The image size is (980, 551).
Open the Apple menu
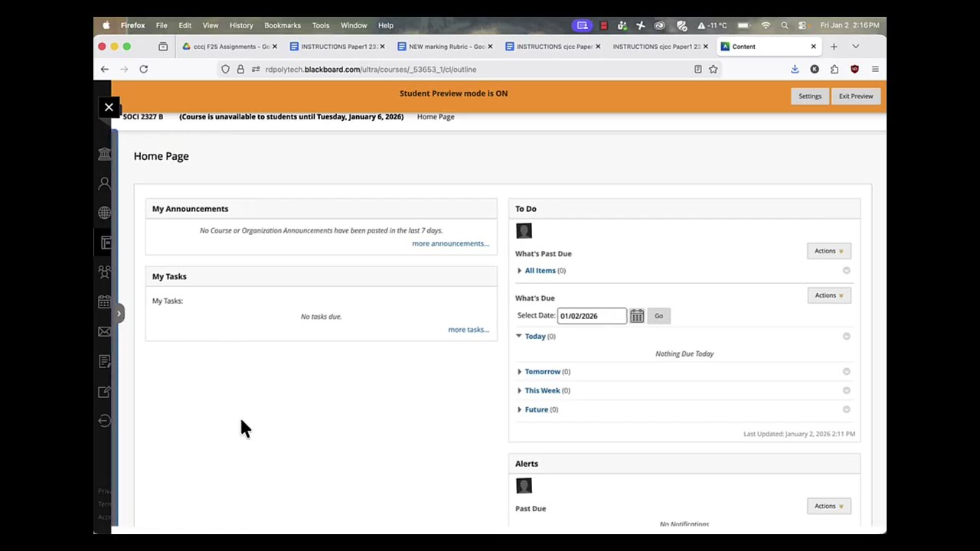106,25
